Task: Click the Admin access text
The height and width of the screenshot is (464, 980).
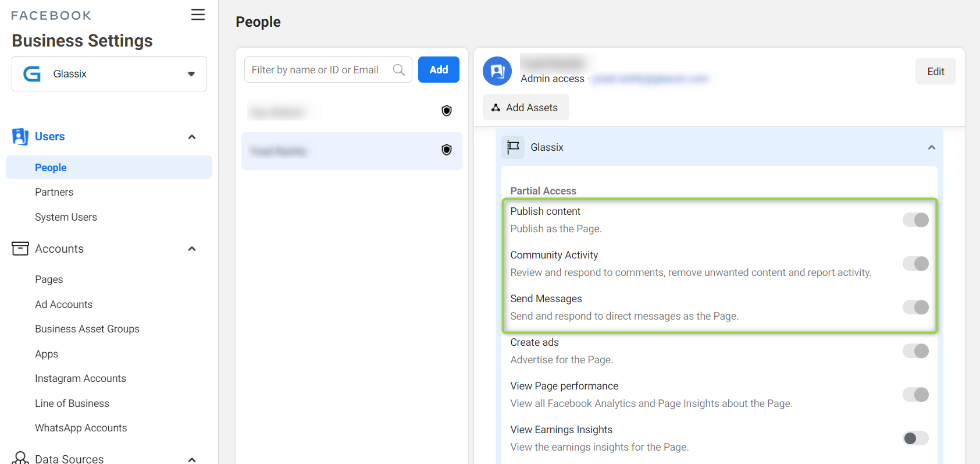Action: coord(553,79)
